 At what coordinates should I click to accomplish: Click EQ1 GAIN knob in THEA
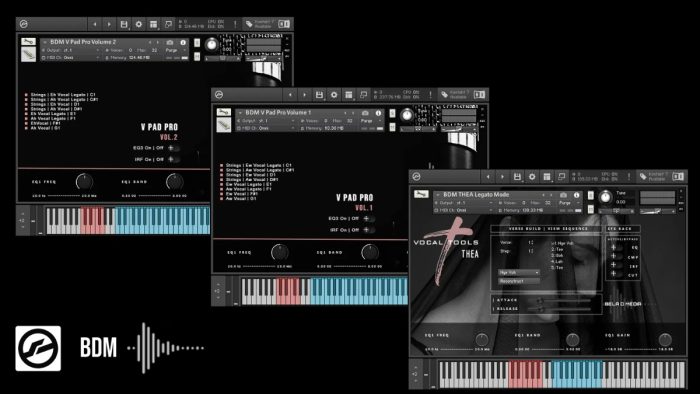click(665, 340)
